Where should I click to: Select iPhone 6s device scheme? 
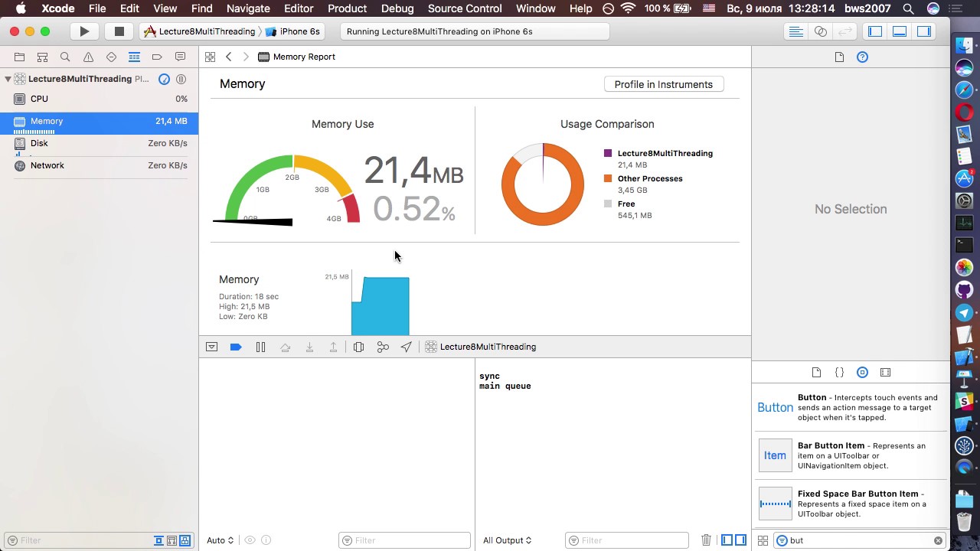tap(292, 31)
